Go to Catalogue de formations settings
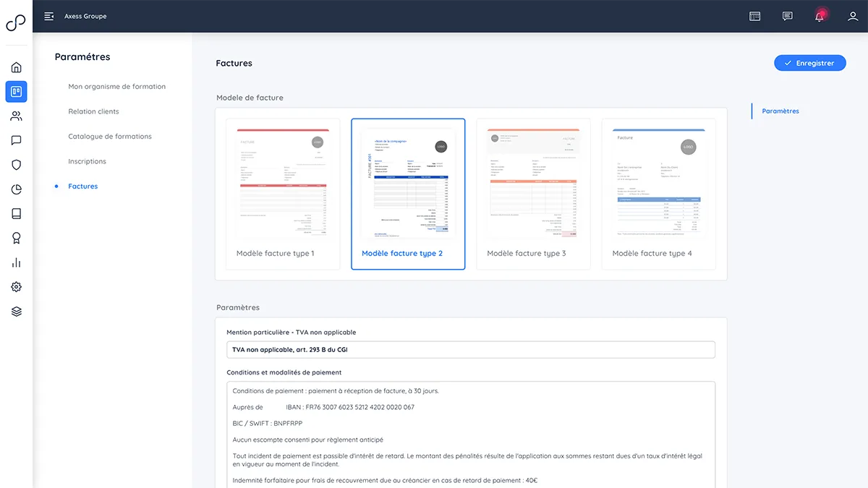This screenshot has height=488, width=868. pyautogui.click(x=110, y=137)
